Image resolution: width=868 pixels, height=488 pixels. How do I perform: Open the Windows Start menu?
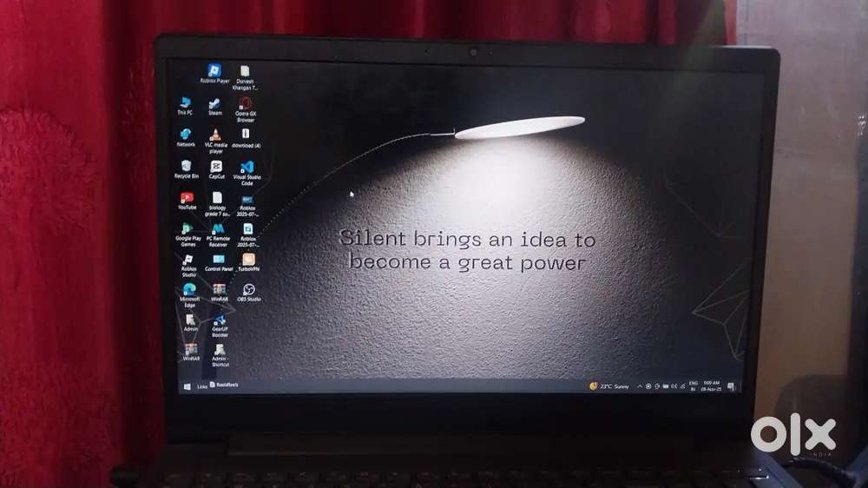[187, 386]
